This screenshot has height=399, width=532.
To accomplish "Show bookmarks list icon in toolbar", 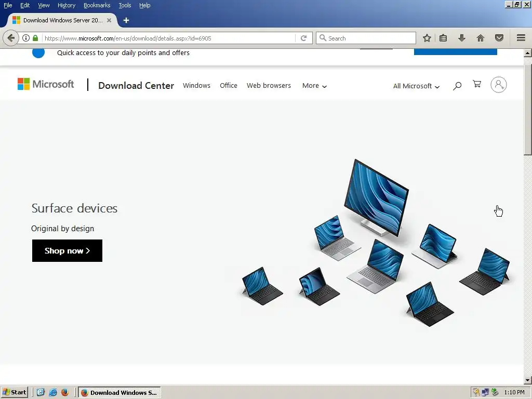I will click(443, 38).
